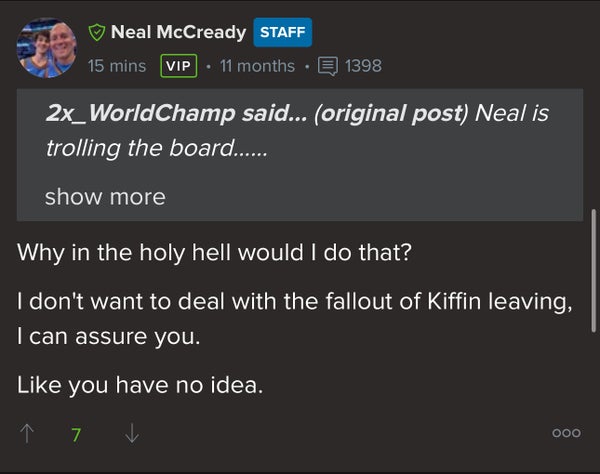Click the green VIP badge

click(178, 66)
